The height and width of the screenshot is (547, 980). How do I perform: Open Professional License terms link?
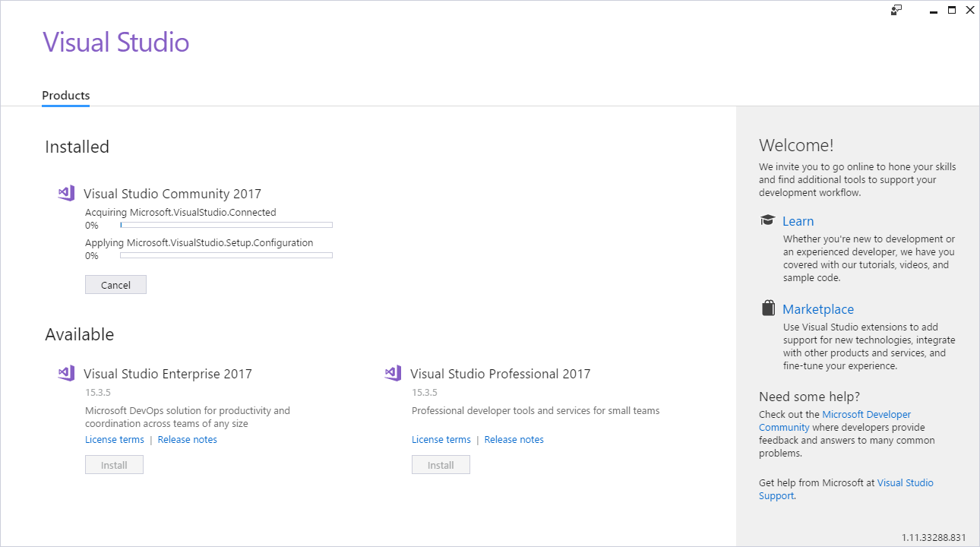pos(441,440)
